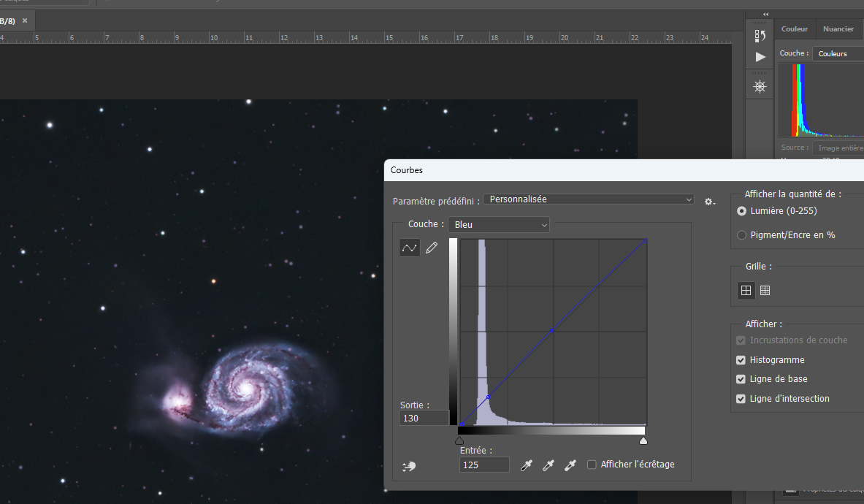Select the curve point editing tool

point(410,248)
